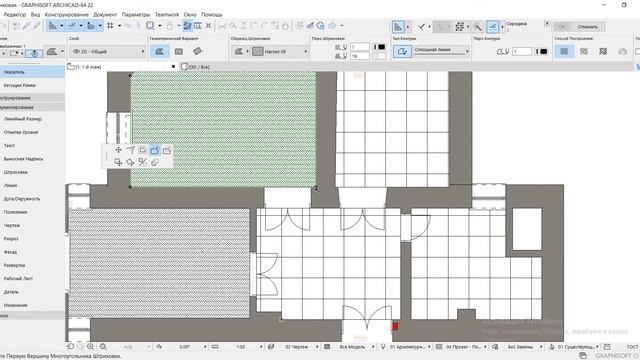The height and width of the screenshot is (360, 640).
Task: Choose the Развертка tool
Action: point(32,265)
